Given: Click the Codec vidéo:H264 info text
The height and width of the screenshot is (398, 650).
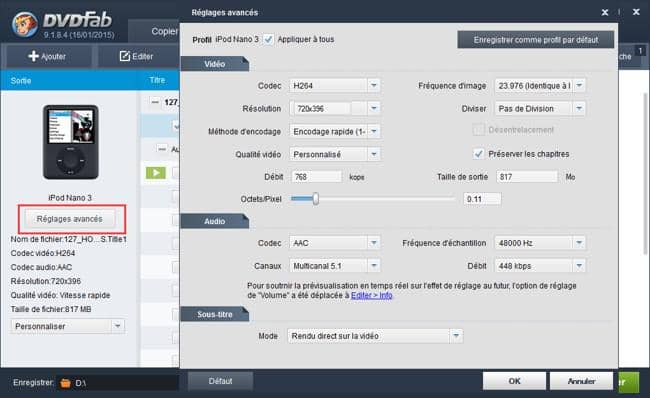Looking at the screenshot, I should tap(43, 253).
